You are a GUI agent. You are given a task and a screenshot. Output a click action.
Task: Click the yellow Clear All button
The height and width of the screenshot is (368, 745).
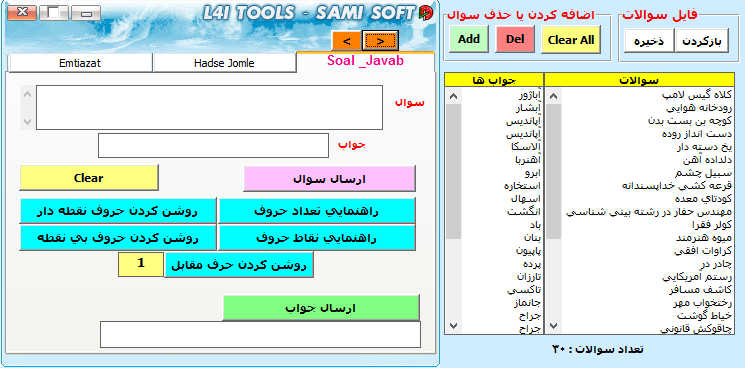pos(571,40)
